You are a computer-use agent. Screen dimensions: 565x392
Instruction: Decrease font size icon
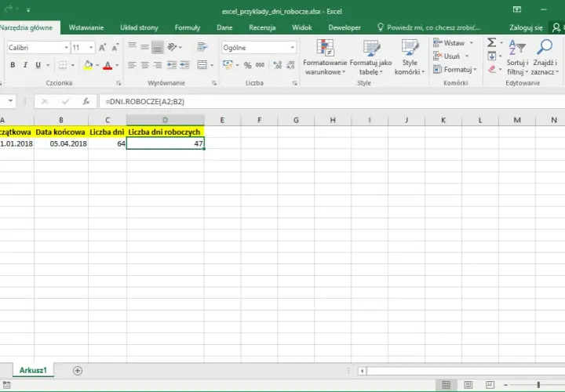(115, 48)
